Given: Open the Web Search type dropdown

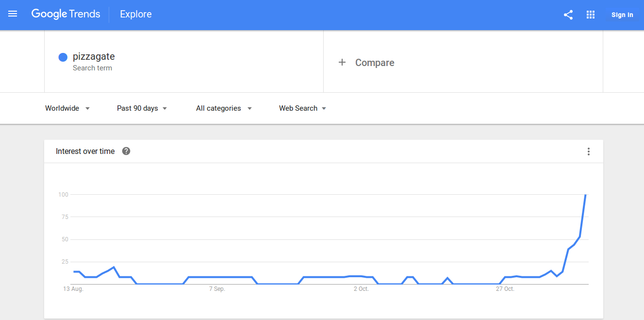Looking at the screenshot, I should 302,108.
